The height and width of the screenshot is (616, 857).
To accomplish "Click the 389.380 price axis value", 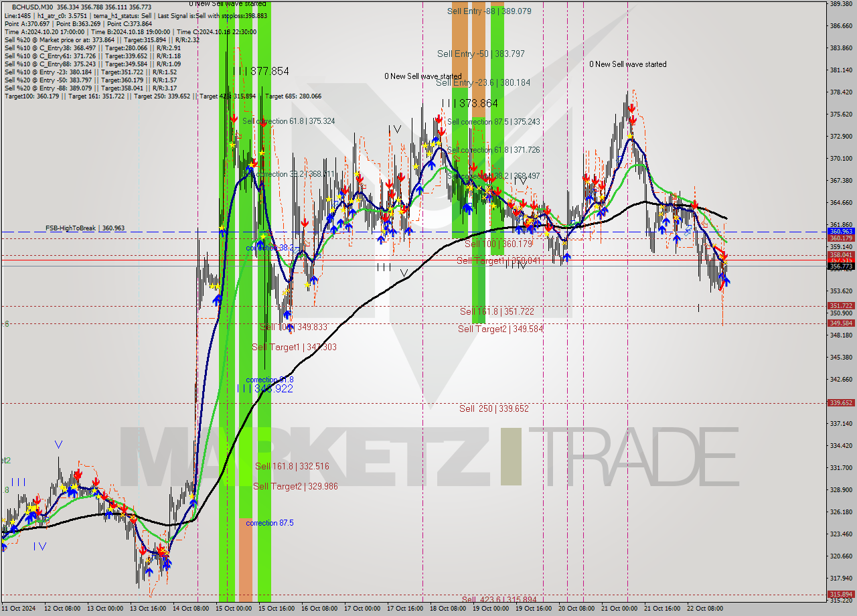I will pyautogui.click(x=842, y=4).
